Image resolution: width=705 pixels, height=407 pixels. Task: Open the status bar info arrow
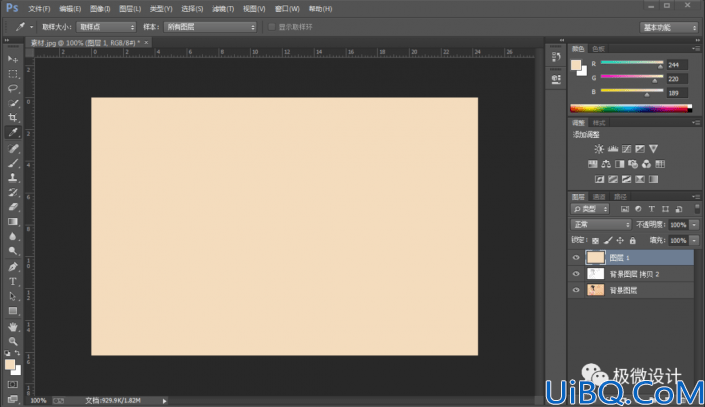coord(165,401)
